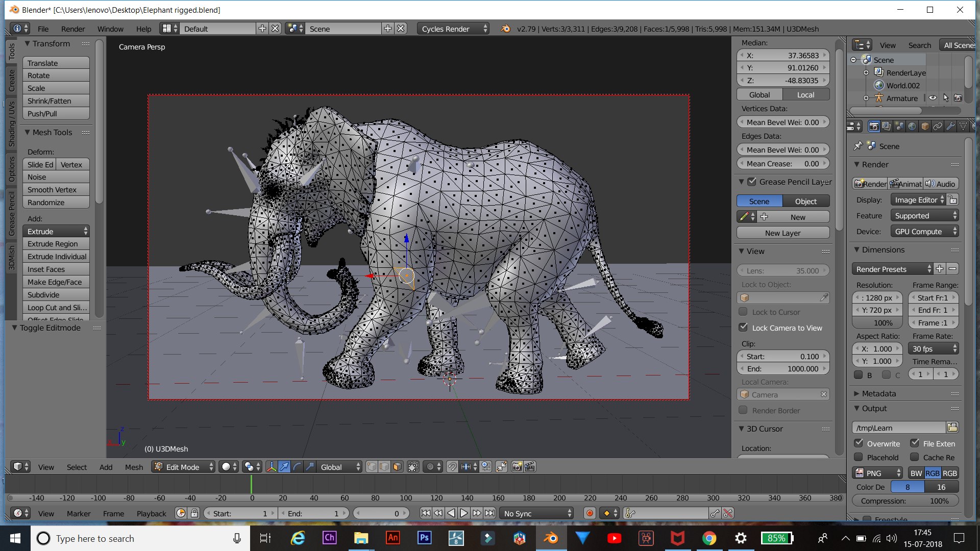
Task: Open the Mesh menu in 3D view header
Action: tap(134, 467)
